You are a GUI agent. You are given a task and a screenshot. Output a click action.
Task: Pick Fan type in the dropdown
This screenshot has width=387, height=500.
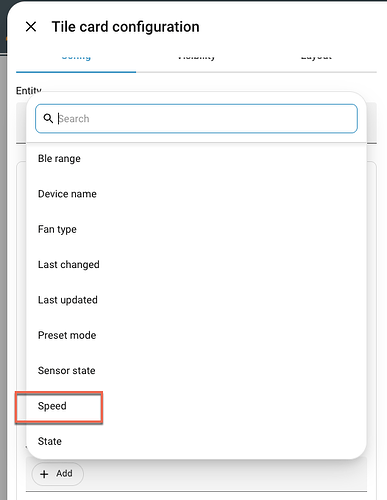tap(196, 229)
